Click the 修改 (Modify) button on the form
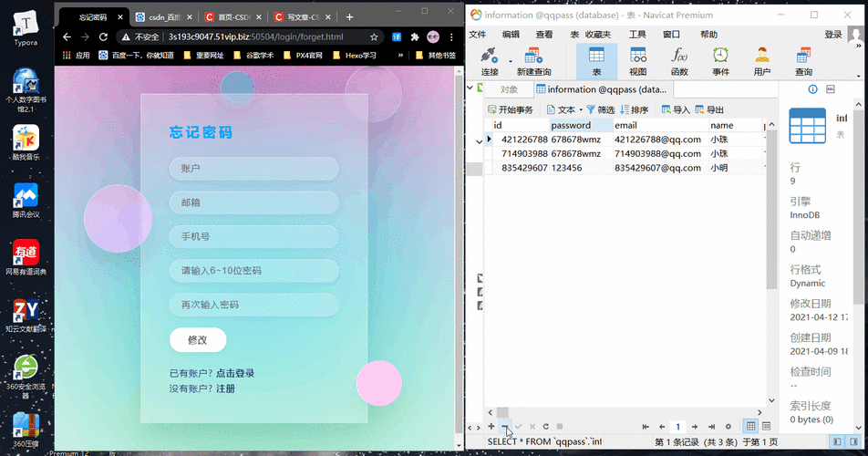Screen dimensions: 868x456 point(197,340)
